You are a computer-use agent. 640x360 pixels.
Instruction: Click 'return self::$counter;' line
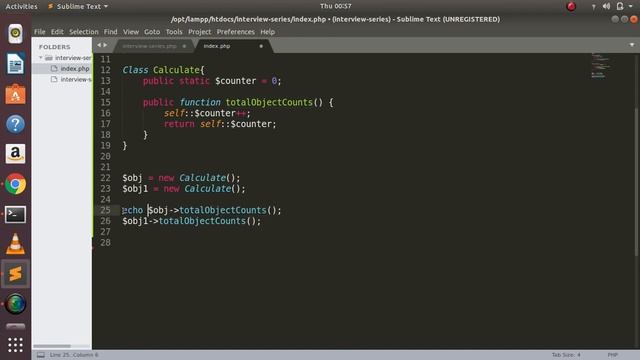(x=220, y=124)
